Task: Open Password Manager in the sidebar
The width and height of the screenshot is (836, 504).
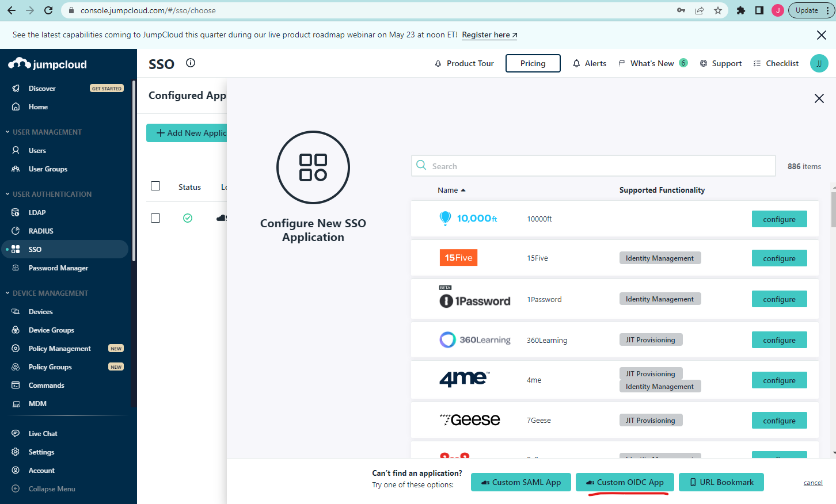Action: (x=58, y=268)
